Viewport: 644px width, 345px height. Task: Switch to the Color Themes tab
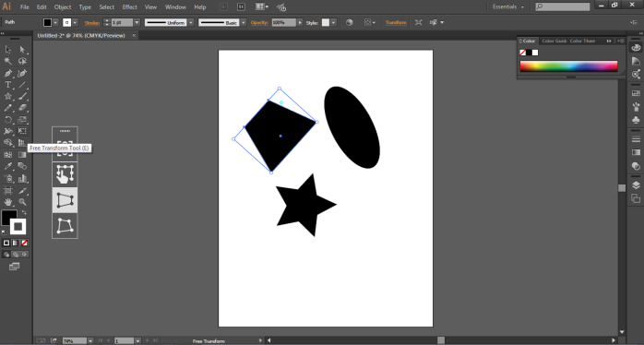[582, 42]
